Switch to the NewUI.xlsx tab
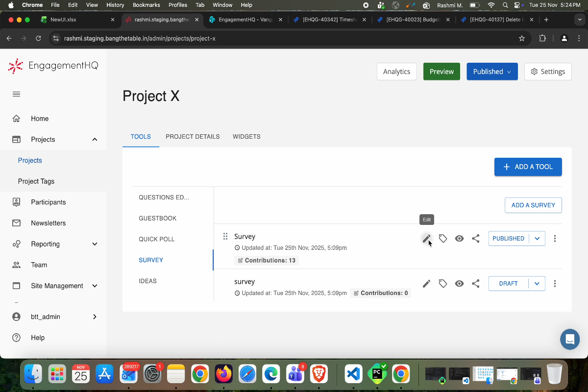This screenshot has height=392, width=588. [78, 20]
